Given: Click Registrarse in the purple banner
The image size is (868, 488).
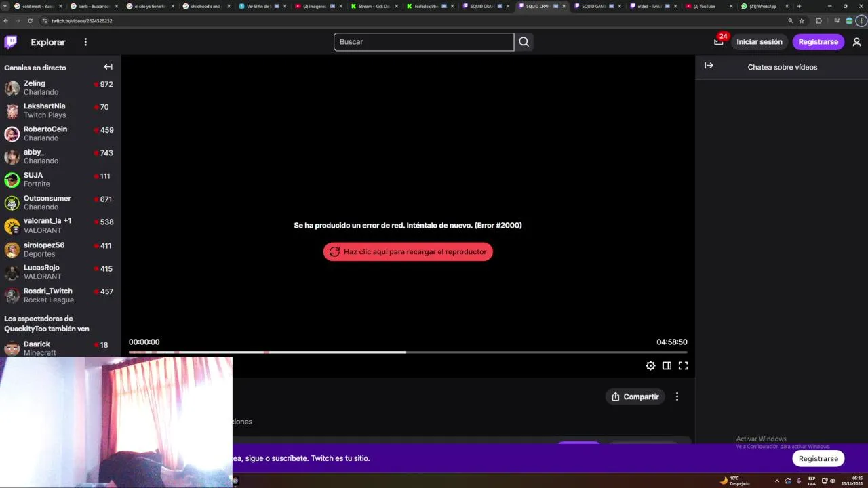Looking at the screenshot, I should (x=818, y=458).
